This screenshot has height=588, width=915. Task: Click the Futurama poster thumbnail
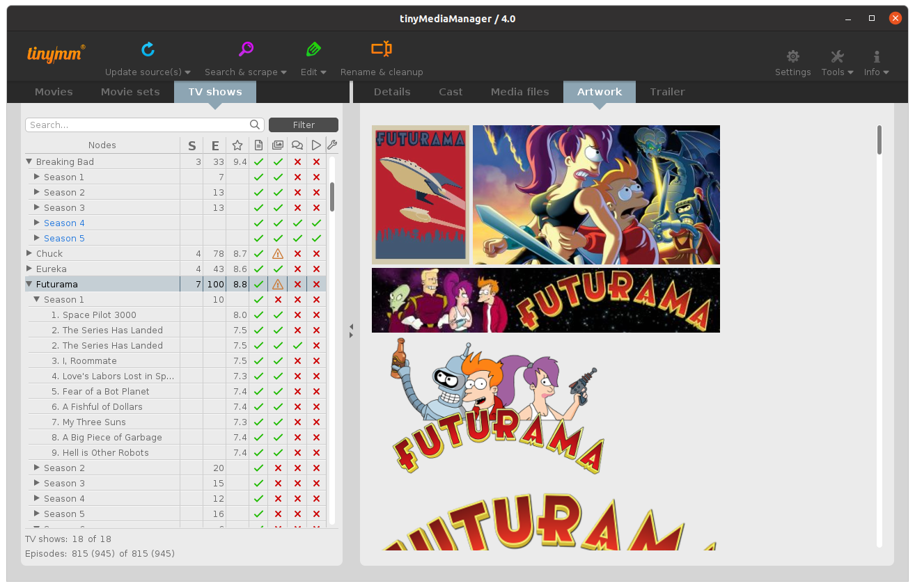pyautogui.click(x=421, y=194)
